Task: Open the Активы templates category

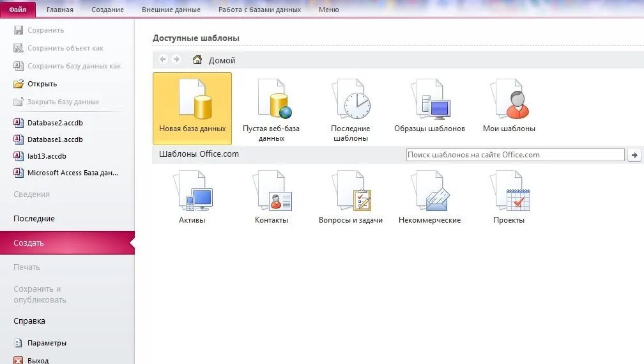Action: pyautogui.click(x=192, y=196)
